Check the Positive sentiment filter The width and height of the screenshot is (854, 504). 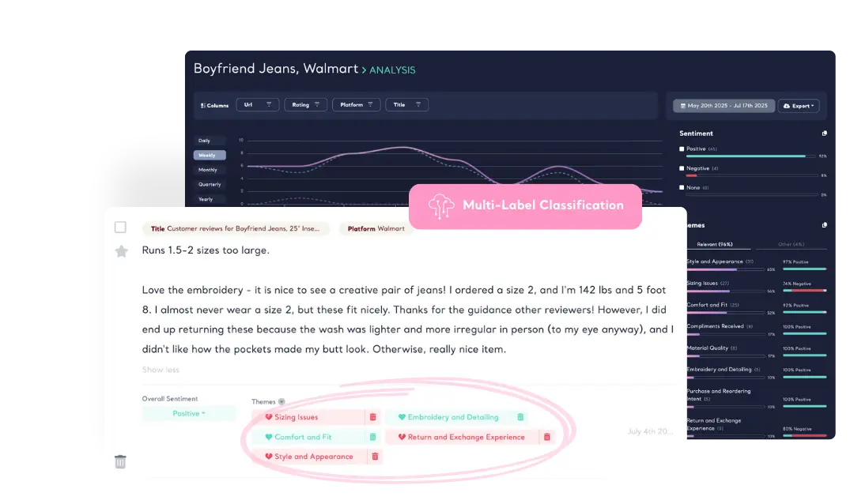(682, 149)
